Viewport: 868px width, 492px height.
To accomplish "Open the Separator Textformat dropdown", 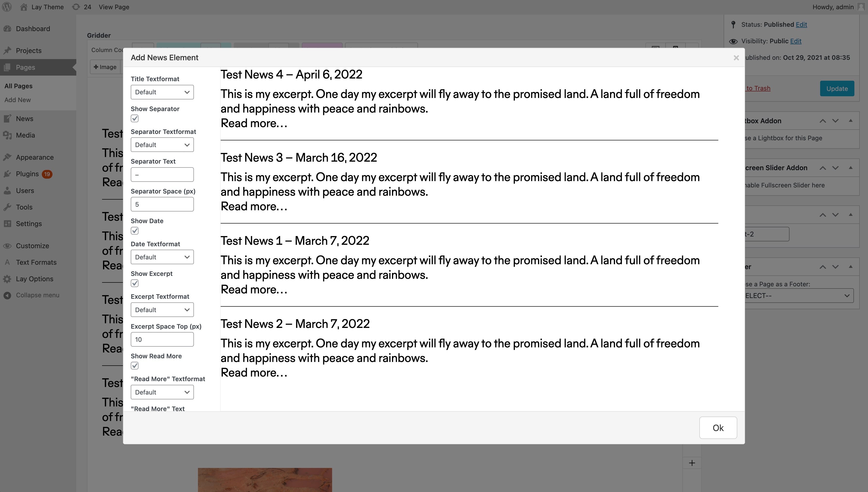I will [162, 145].
